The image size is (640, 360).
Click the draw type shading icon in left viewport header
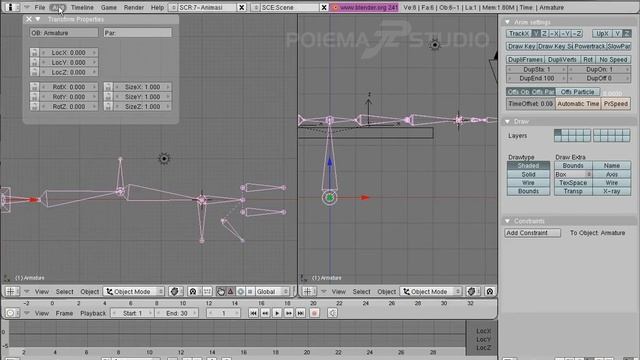coord(175,291)
